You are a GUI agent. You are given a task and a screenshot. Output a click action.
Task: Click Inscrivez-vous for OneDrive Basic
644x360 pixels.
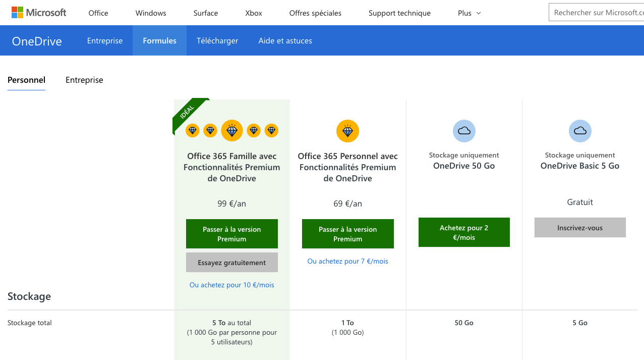[579, 227]
